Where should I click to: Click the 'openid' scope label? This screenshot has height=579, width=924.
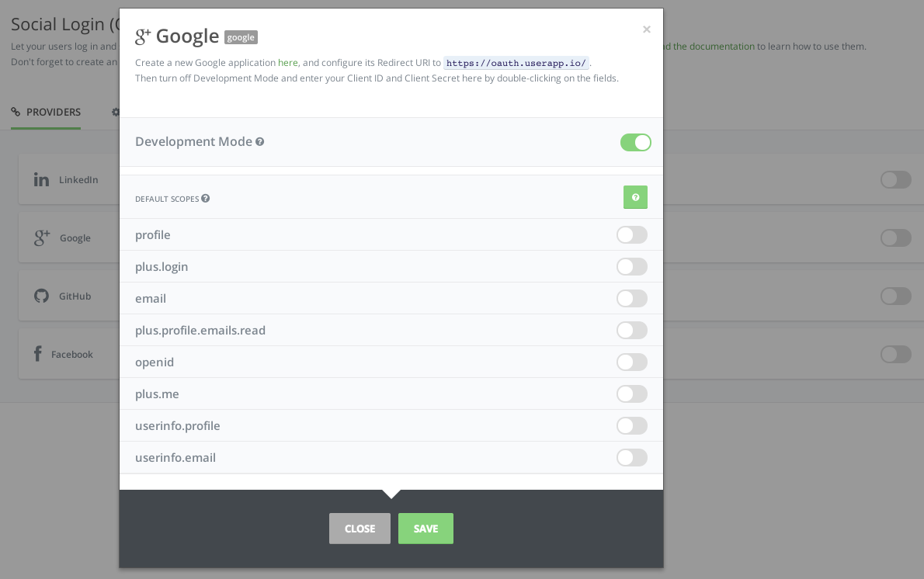click(x=155, y=362)
